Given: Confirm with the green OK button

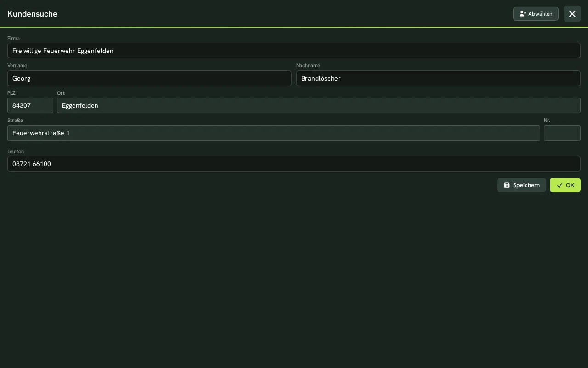Looking at the screenshot, I should (x=565, y=185).
